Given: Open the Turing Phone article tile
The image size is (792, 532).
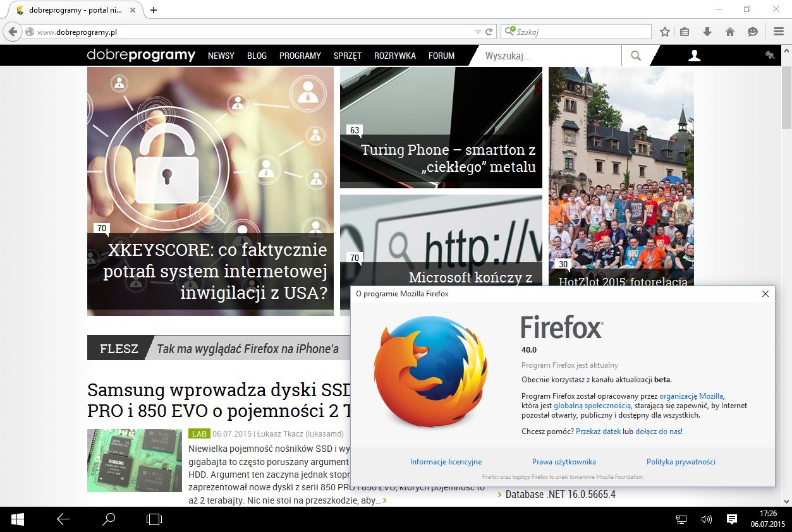Looking at the screenshot, I should coord(441,128).
